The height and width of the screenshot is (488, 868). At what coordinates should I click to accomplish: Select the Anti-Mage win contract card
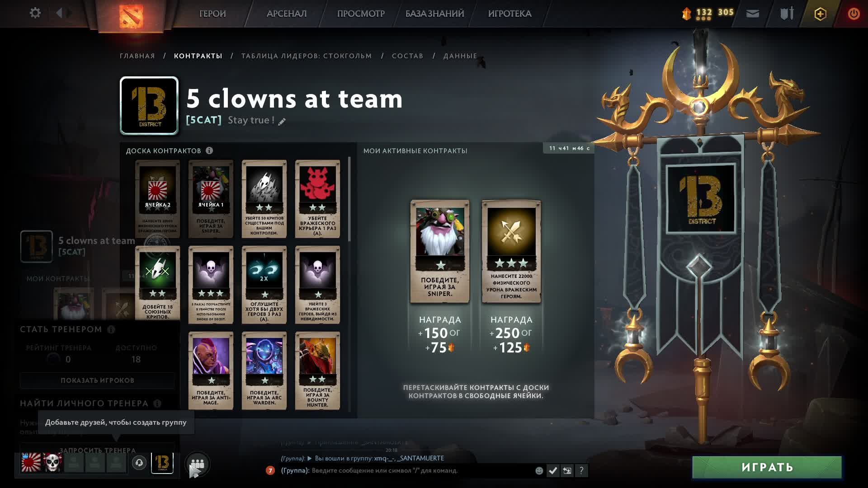[211, 371]
